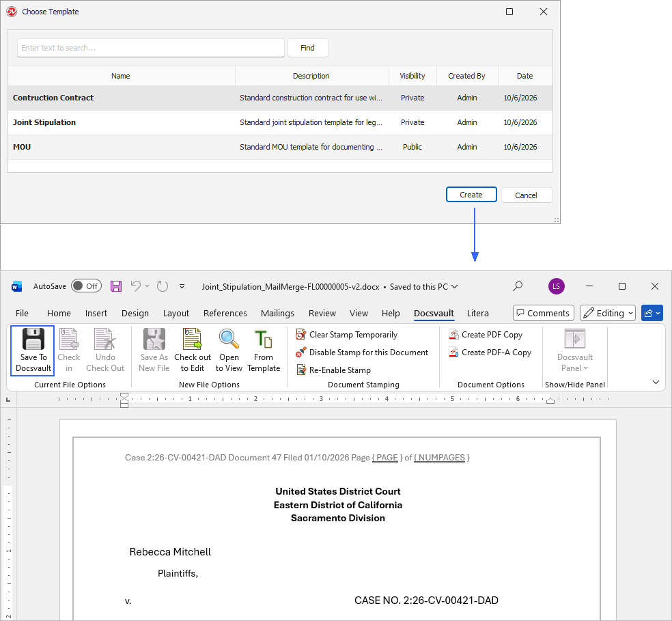Expand the Saved to this PC dropdown
The image size is (672, 621).
[455, 286]
